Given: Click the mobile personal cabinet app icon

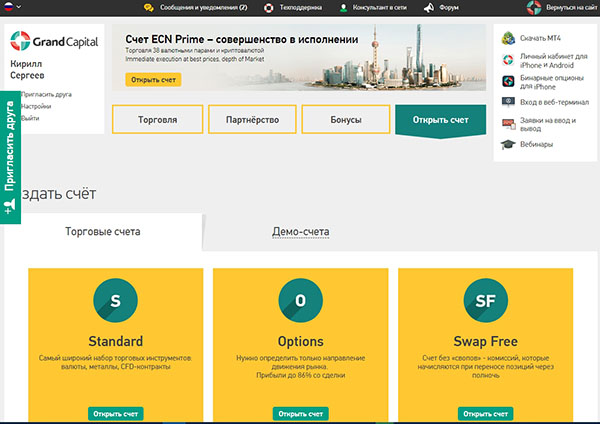Looking at the screenshot, I should 508,60.
